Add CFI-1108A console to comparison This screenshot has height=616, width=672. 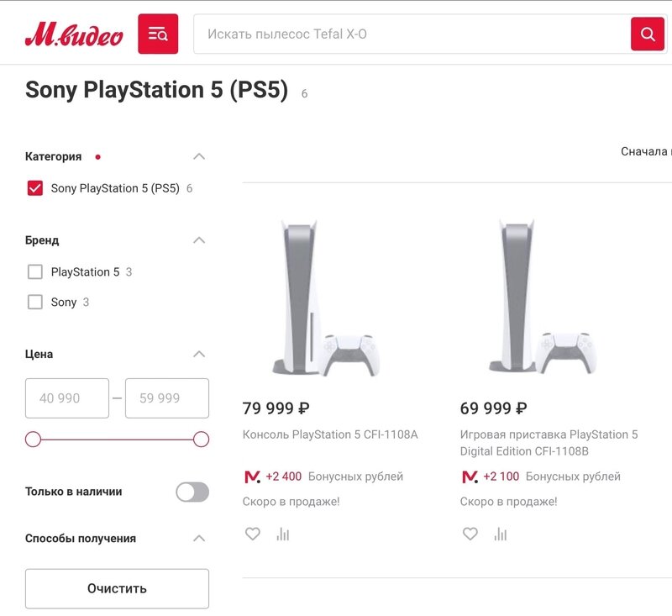(283, 534)
